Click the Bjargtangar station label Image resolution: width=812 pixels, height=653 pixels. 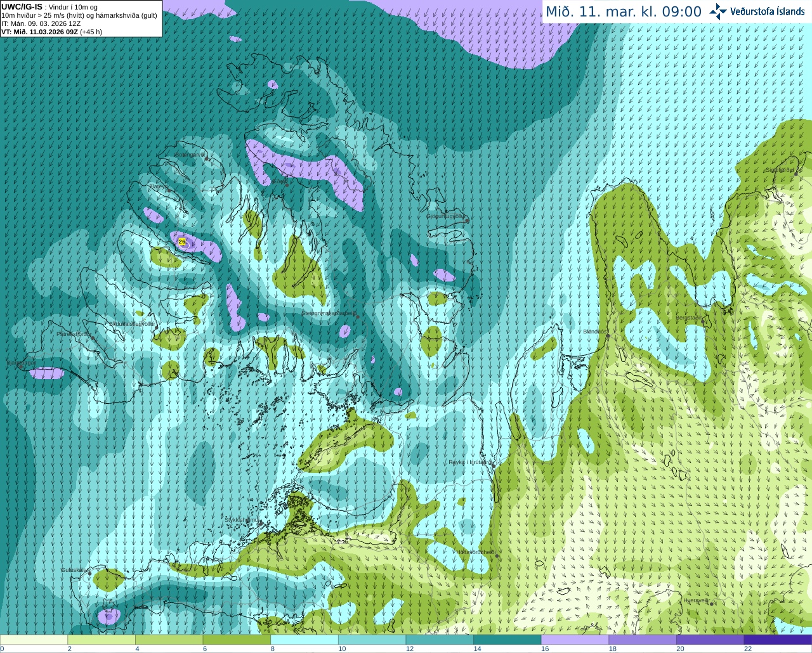tap(21, 363)
